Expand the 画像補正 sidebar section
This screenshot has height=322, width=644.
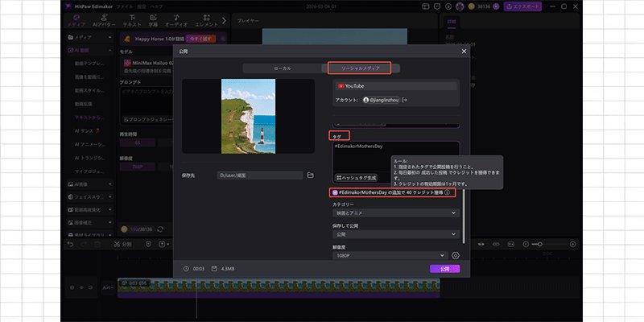click(x=89, y=222)
